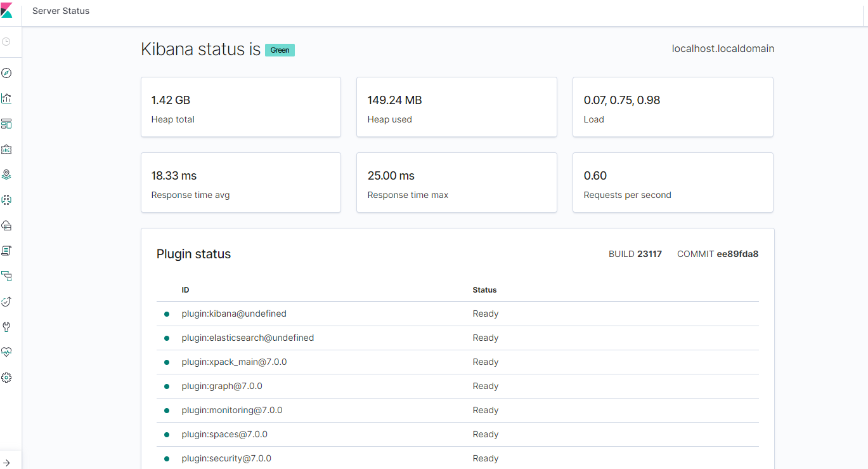Open Visualize chart icon
Screen dimensions: 868x469
pos(6,98)
